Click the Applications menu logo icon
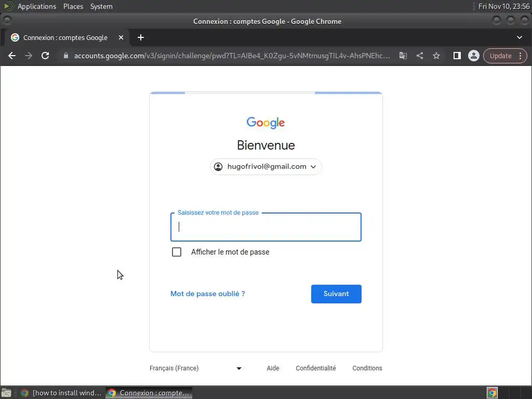532x399 pixels. tap(8, 6)
